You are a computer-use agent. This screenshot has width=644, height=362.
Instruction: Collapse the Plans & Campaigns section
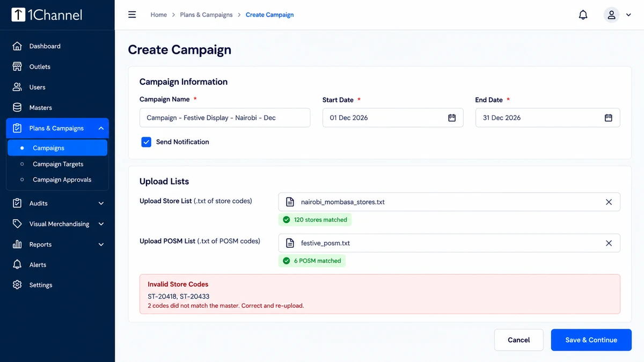point(101,128)
